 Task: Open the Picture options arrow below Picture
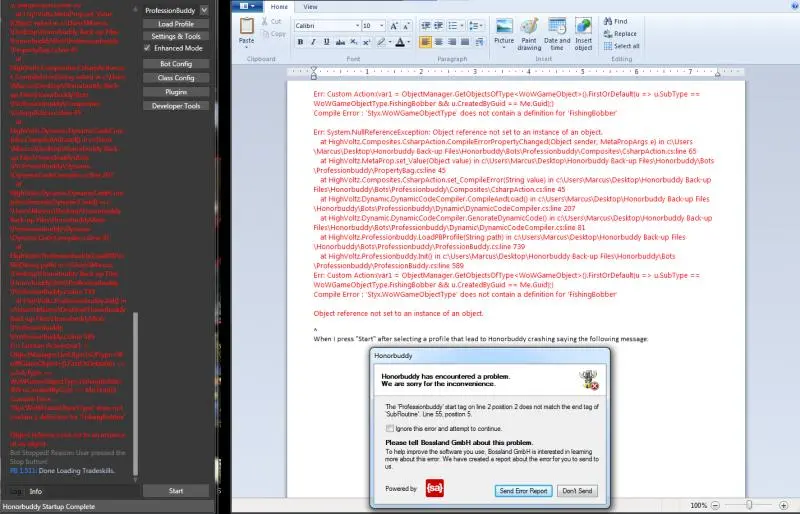(x=504, y=47)
